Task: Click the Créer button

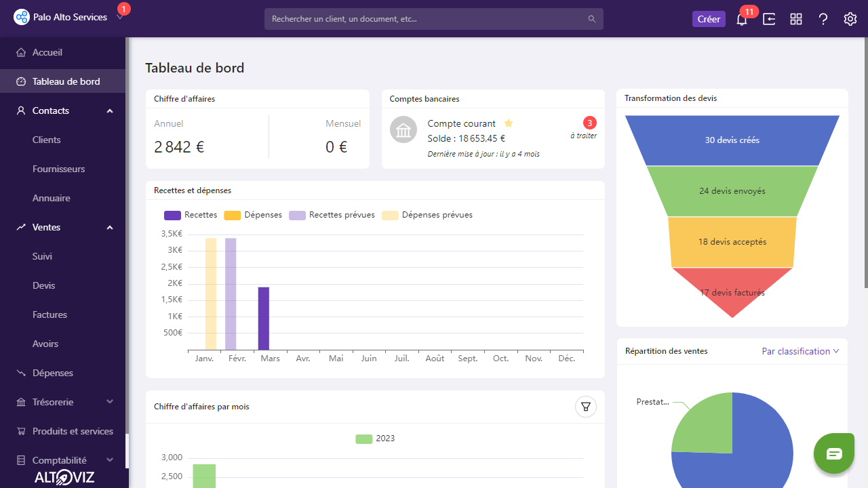Action: (x=709, y=19)
